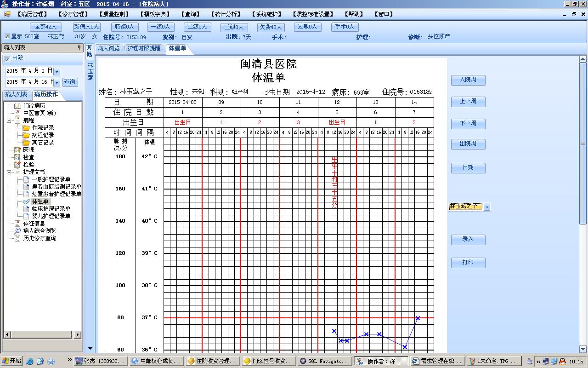Select the 体征信息 tree item
Viewport: 588px width, 368px height.
click(x=34, y=224)
